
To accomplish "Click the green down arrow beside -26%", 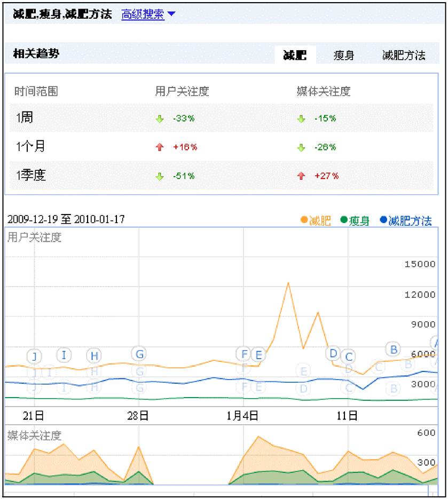I will click(301, 148).
